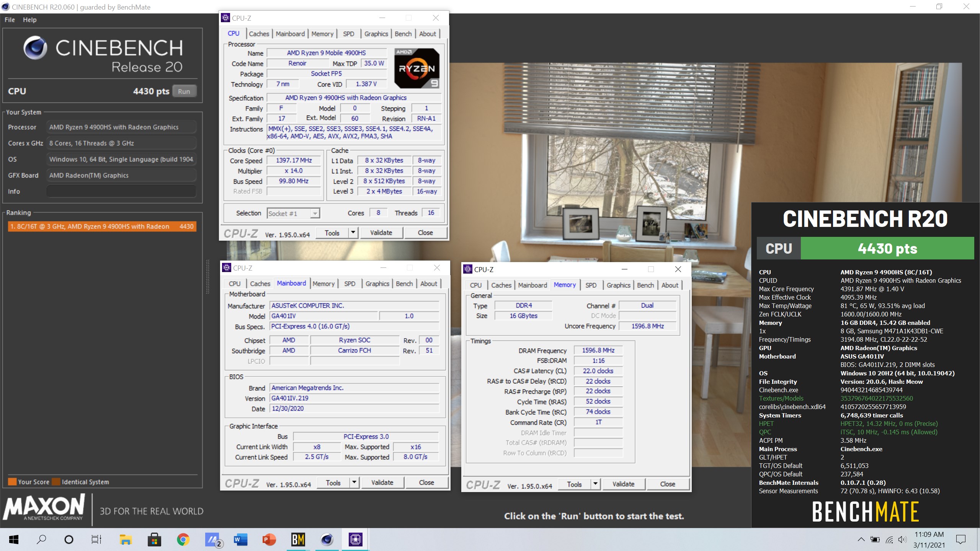The width and height of the screenshot is (980, 551).
Task: Open File Explorer from taskbar
Action: (x=125, y=540)
